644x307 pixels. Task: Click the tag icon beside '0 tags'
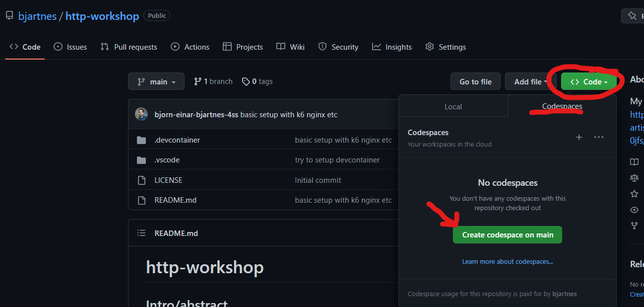click(x=246, y=81)
